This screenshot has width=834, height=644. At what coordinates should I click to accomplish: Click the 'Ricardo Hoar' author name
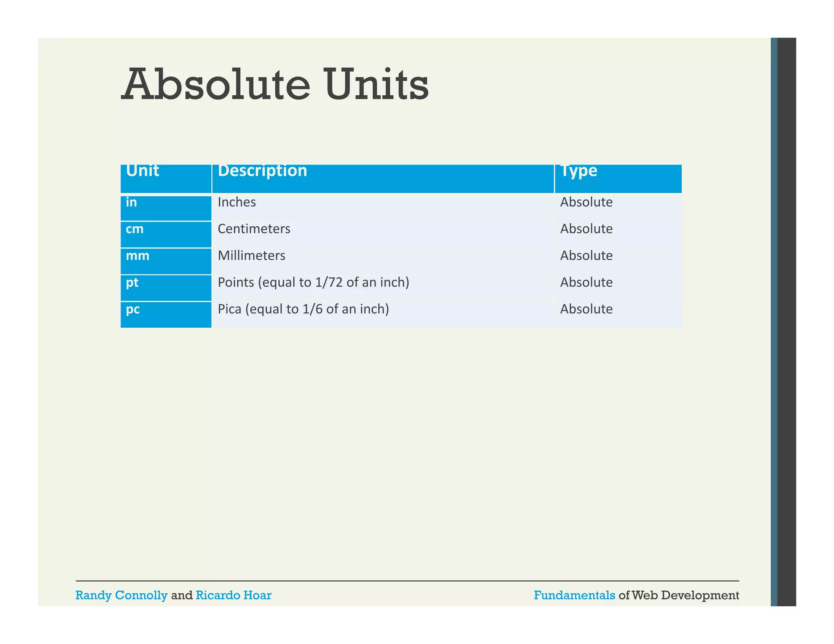point(233,596)
